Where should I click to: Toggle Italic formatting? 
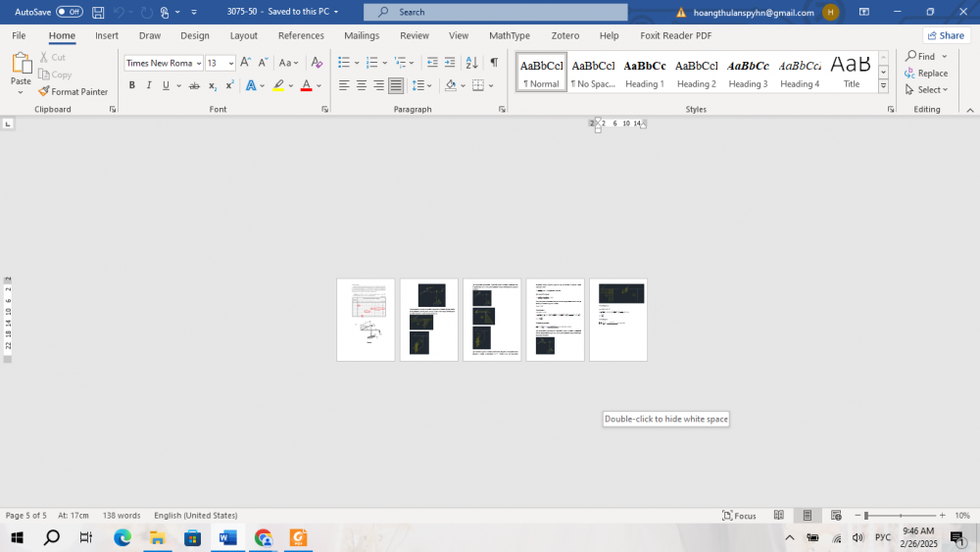click(149, 85)
